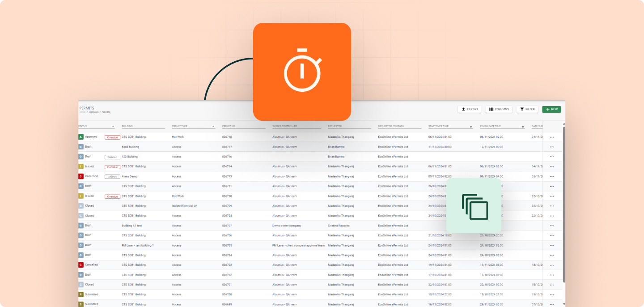
Task: Expand the Permit Type filter dropdown
Action: point(213,127)
